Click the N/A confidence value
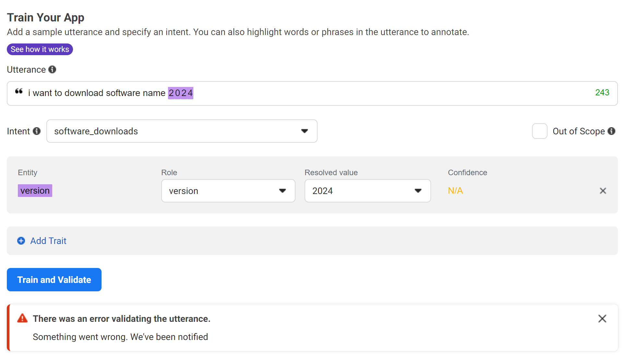The image size is (627, 364). [x=455, y=191]
